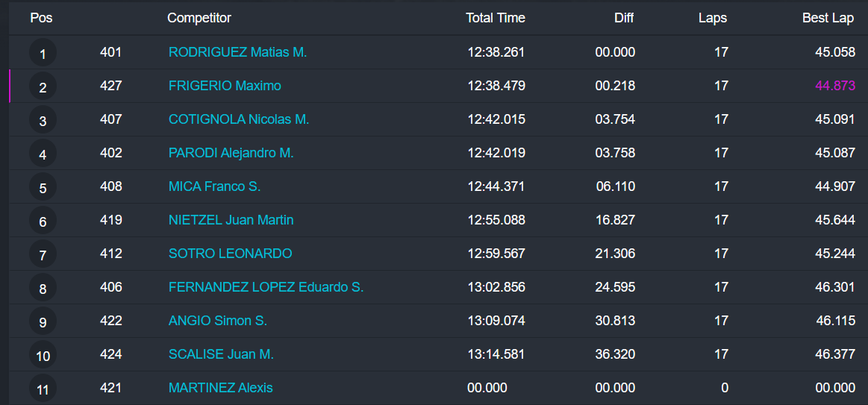Open MICA Franco S. profile
Image resolution: width=868 pixels, height=405 pixels.
214,186
